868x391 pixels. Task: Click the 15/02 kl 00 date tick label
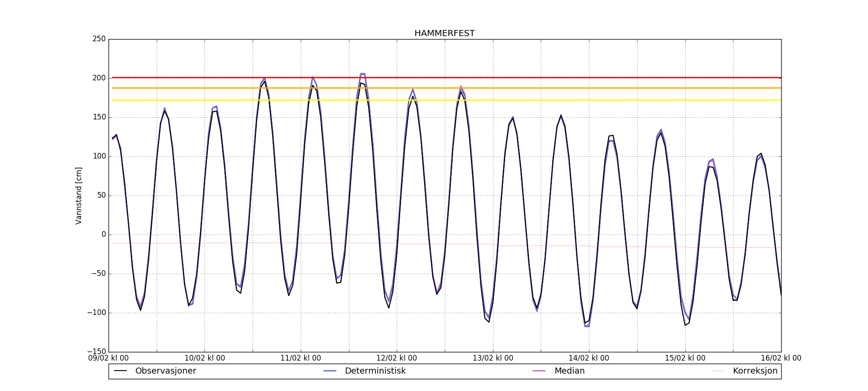[685, 358]
